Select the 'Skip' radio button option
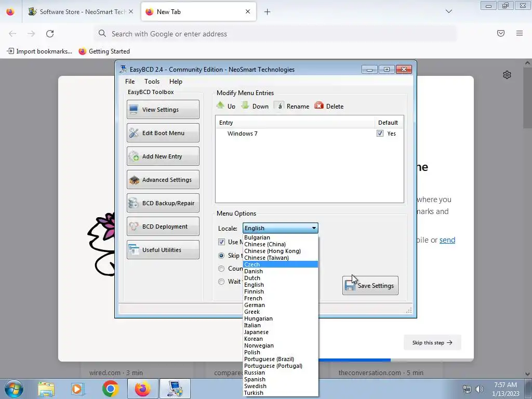Viewport: 532px width, 399px height. point(221,256)
